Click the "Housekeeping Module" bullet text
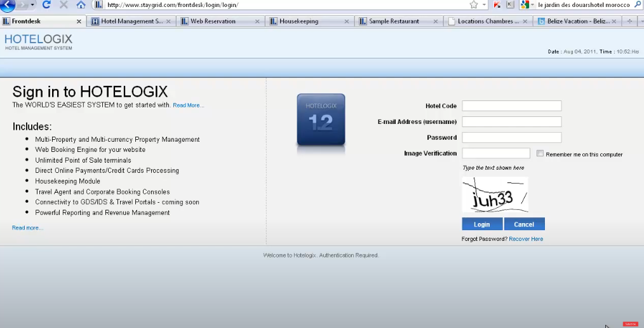Image resolution: width=644 pixels, height=328 pixels. 67,181
